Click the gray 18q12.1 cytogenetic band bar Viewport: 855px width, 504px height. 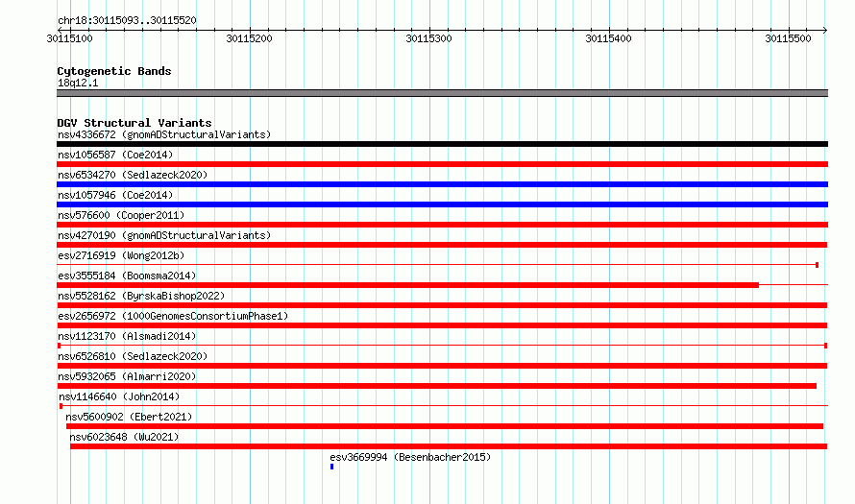point(442,93)
